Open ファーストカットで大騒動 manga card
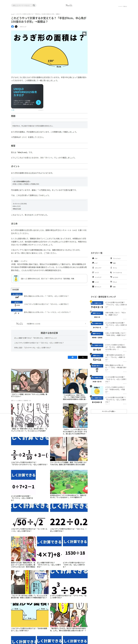The image size is (138, 644). point(69,451)
